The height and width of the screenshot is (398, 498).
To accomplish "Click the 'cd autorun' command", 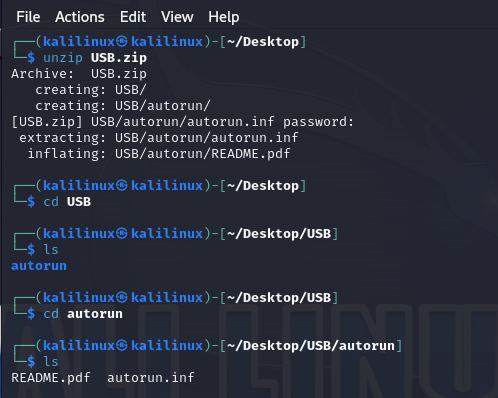I will tap(83, 314).
